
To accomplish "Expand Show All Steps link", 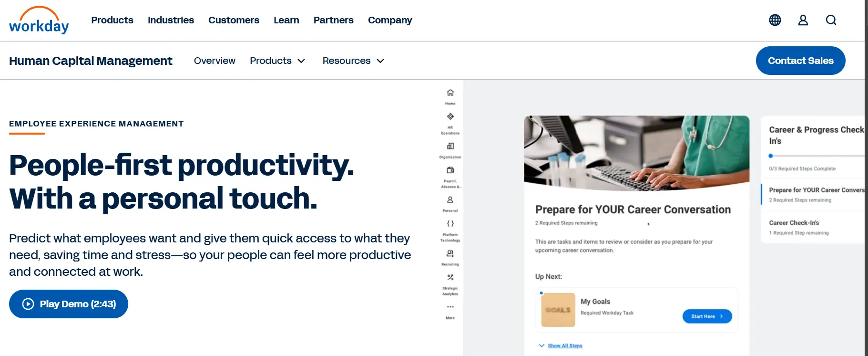I will [x=564, y=346].
